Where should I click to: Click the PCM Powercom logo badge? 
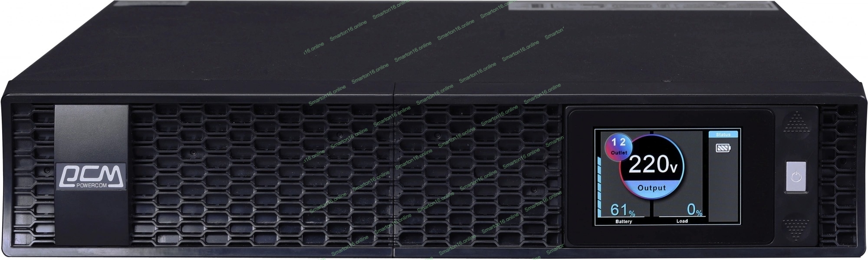[91, 176]
